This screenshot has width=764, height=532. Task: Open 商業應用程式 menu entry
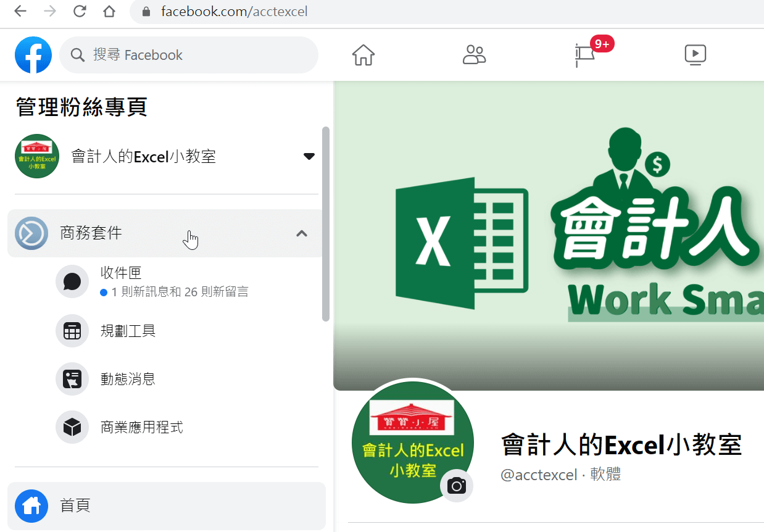coord(142,427)
